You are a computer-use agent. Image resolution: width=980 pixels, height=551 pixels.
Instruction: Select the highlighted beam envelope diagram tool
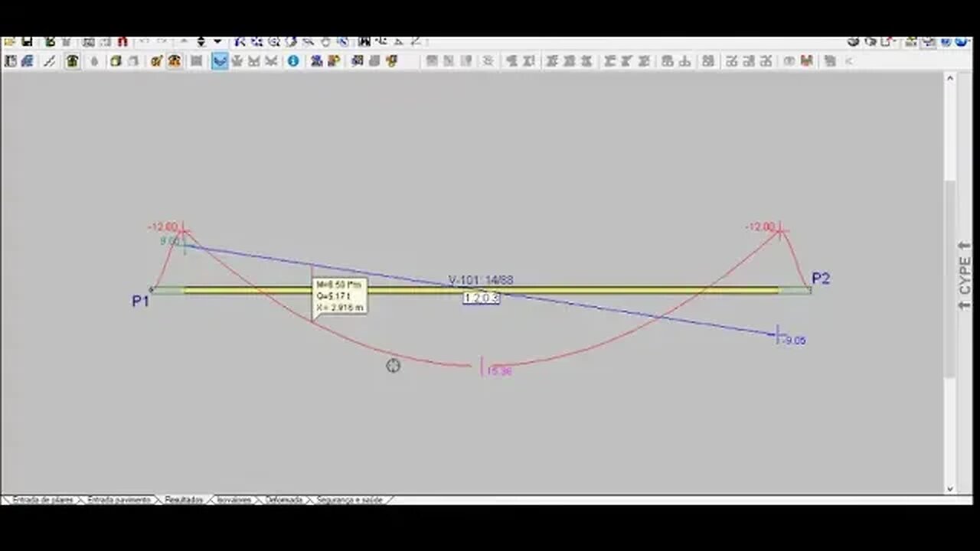point(220,61)
